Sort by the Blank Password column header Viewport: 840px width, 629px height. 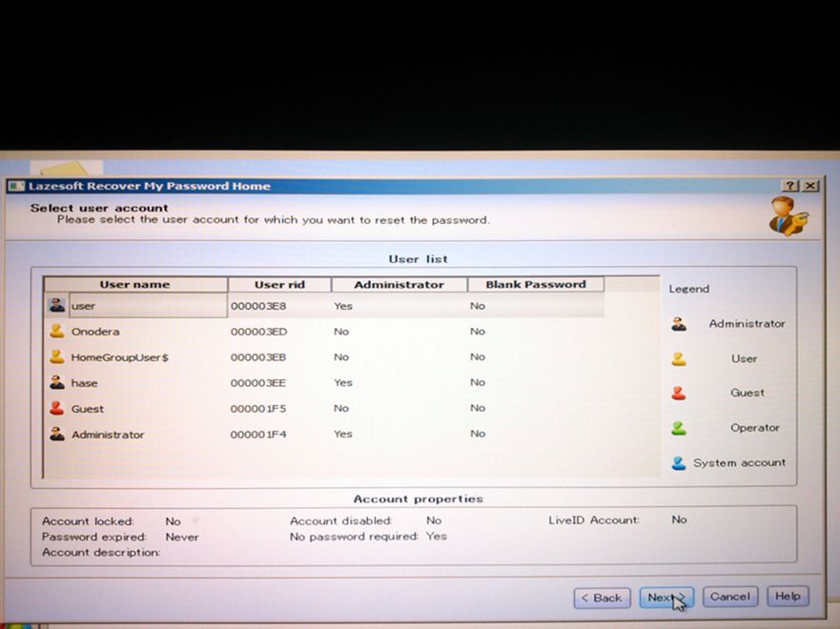click(x=536, y=284)
